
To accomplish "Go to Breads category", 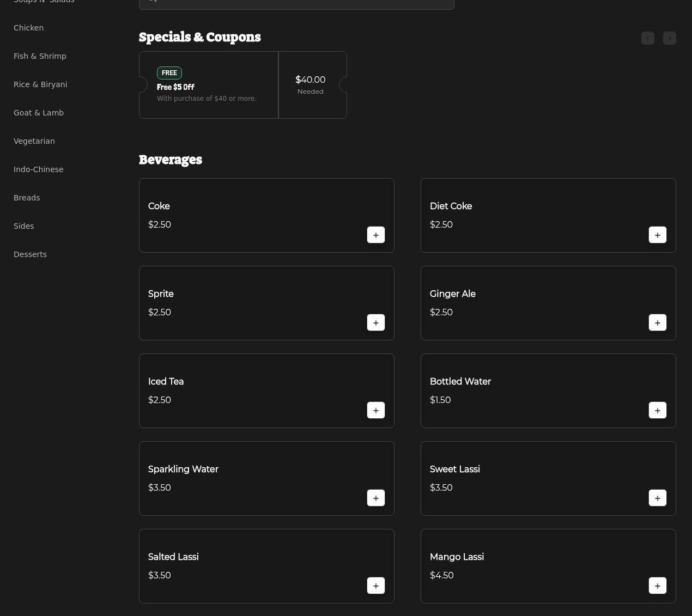I will click(27, 198).
